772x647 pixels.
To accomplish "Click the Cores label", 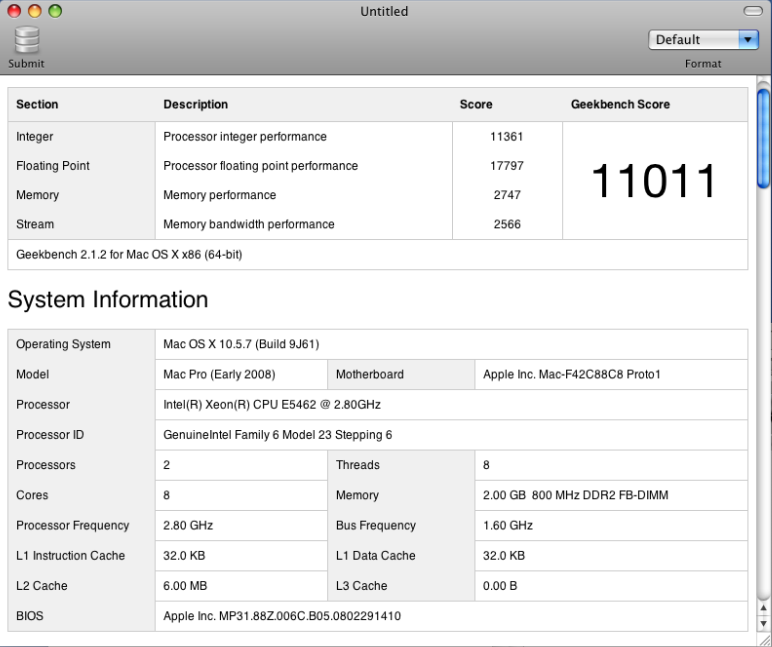I will coord(32,495).
